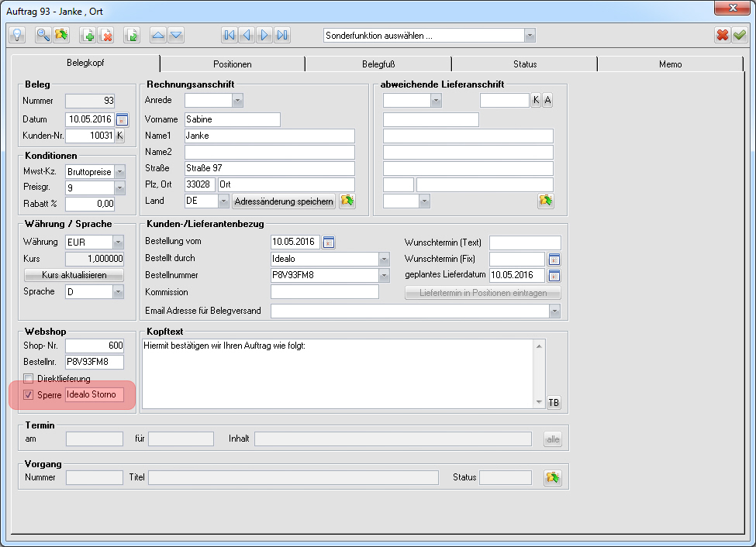Expand the Anrede dropdown
The image size is (756, 547).
[x=237, y=100]
